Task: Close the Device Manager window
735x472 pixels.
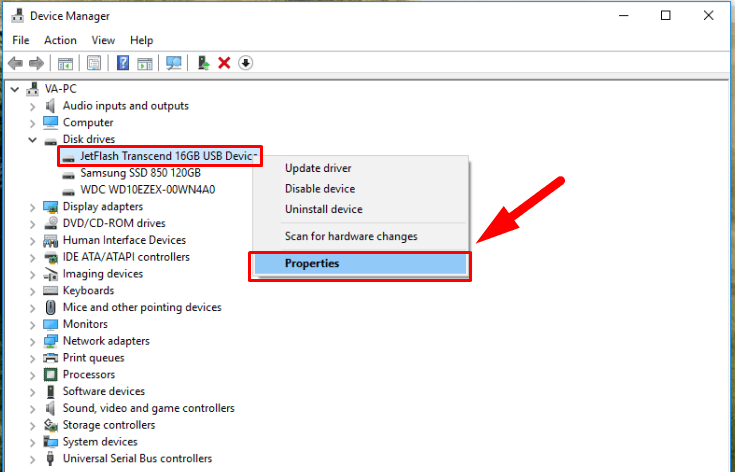Action: tap(708, 15)
